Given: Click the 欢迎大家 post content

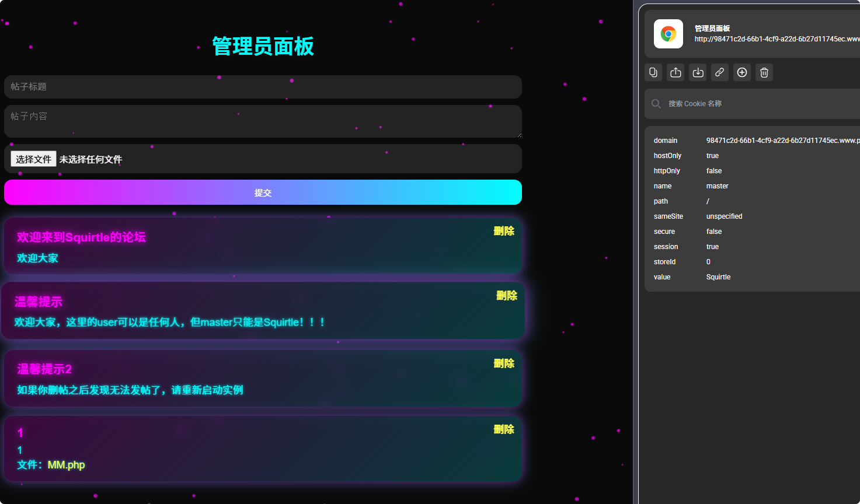Looking at the screenshot, I should [x=37, y=258].
